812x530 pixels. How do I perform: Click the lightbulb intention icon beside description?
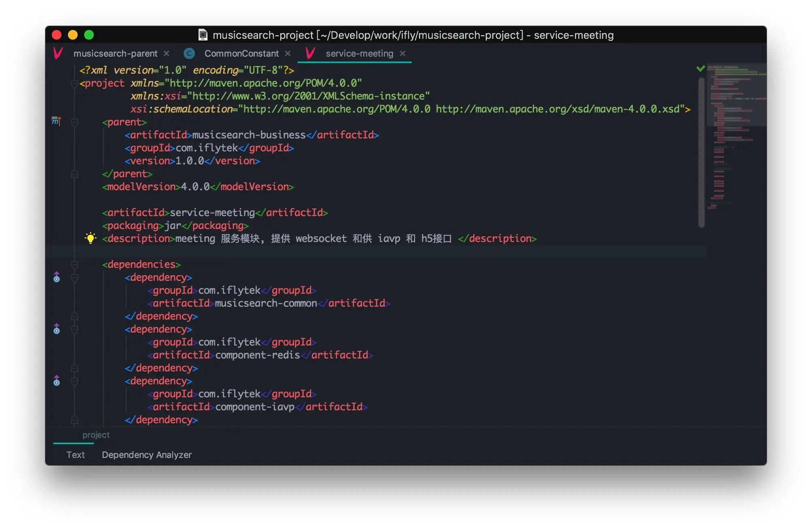coord(91,238)
